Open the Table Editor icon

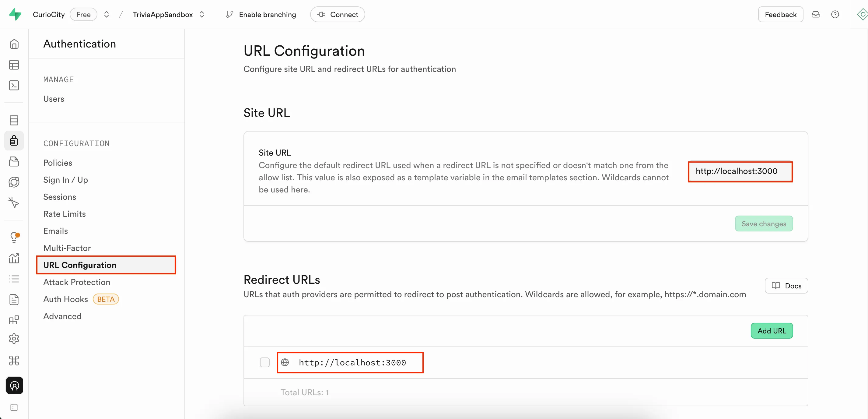tap(14, 65)
